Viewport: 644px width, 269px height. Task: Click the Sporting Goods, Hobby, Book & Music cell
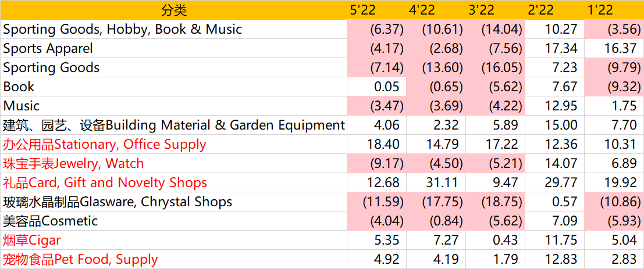click(173, 29)
